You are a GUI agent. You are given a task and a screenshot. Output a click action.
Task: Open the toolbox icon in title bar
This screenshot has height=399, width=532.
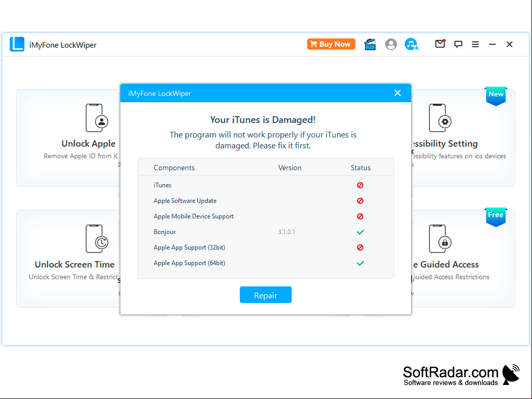(x=370, y=44)
